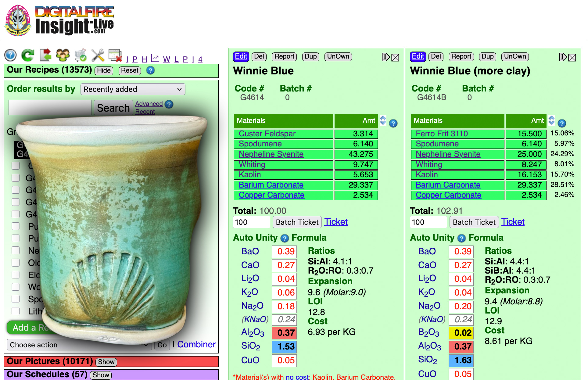Screen dimensions: 588x380
Task: Click the user group people icon
Action: coord(63,55)
